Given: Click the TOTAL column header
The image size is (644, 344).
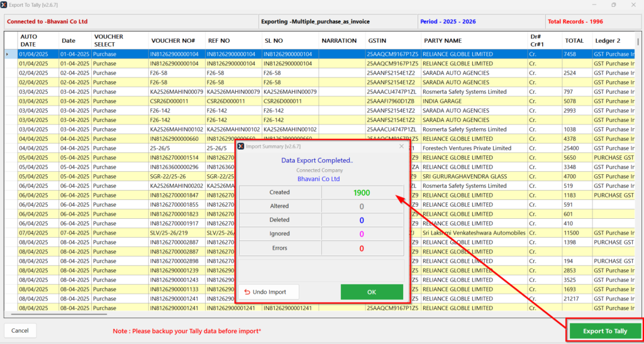Looking at the screenshot, I should (577, 41).
